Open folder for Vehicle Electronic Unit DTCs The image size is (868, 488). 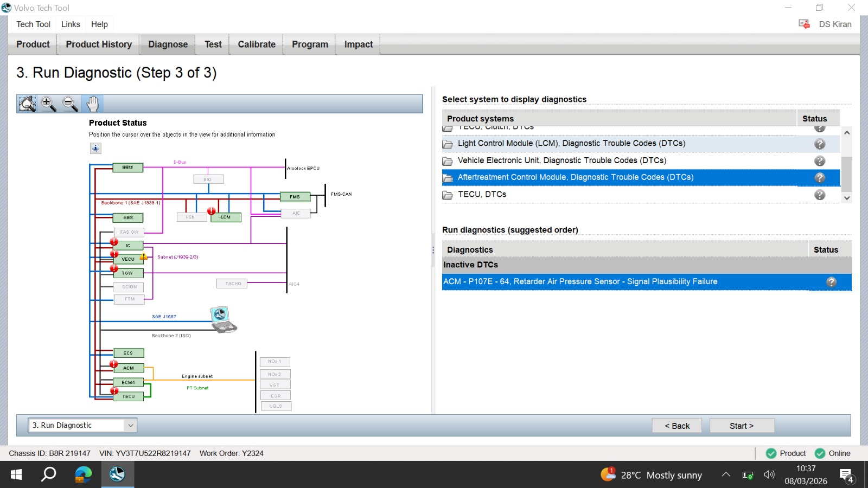(x=448, y=161)
